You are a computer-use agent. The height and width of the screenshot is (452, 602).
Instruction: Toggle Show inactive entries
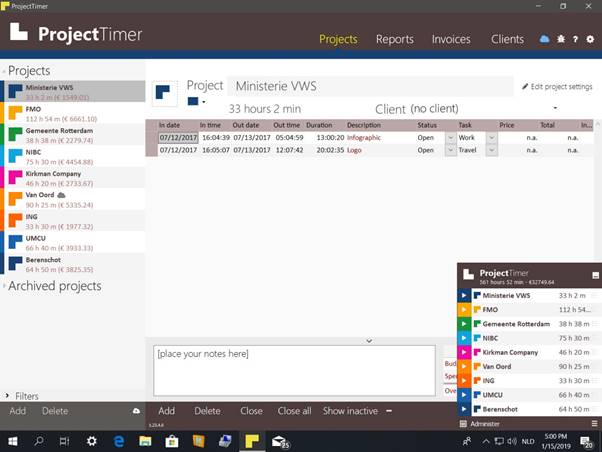pyautogui.click(x=350, y=411)
